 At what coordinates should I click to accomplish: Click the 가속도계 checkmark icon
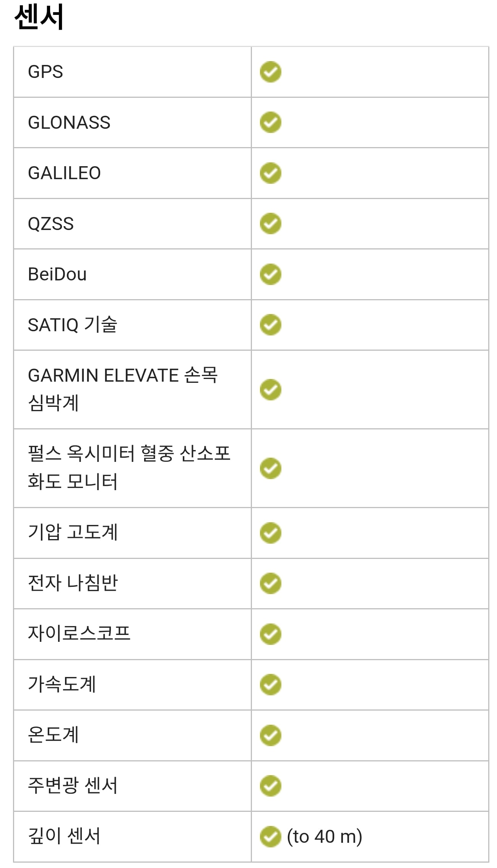[270, 685]
